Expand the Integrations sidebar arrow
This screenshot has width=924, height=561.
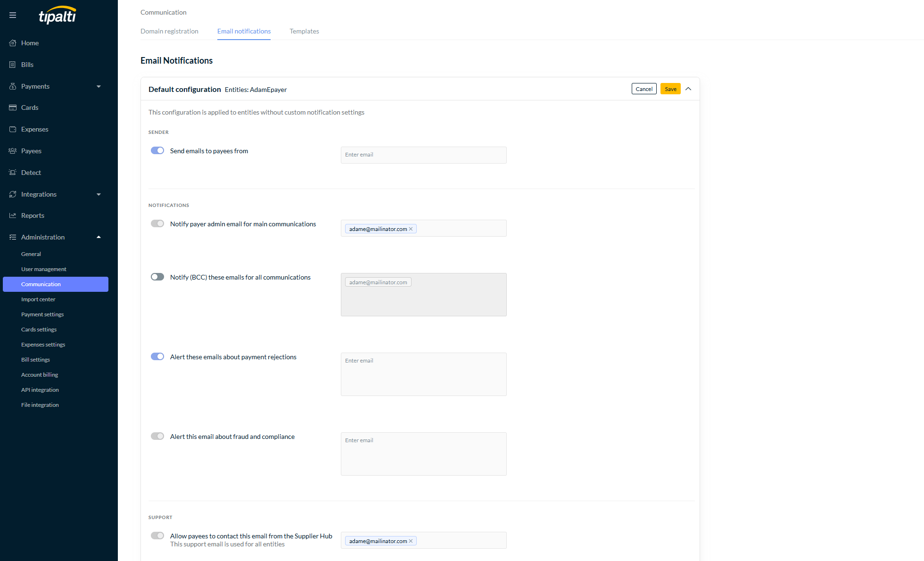point(99,194)
